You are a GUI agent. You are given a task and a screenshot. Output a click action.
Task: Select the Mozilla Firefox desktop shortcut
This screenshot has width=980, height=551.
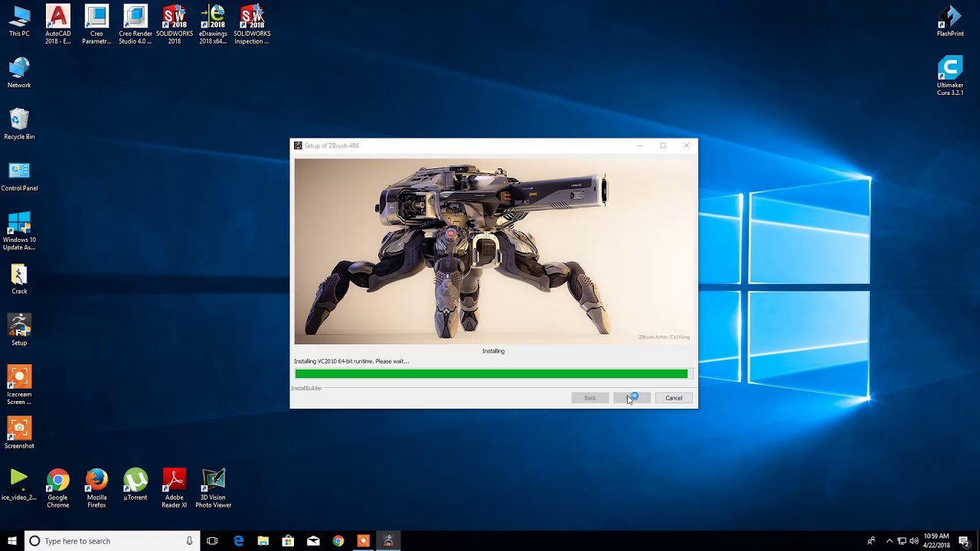point(96,489)
